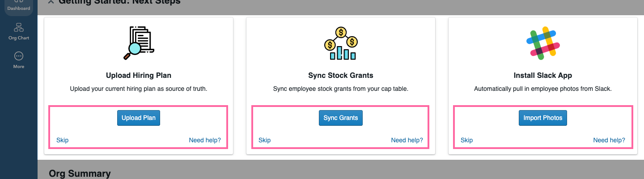This screenshot has height=179, width=644.
Task: Click the stock grants coins chart icon
Action: coord(340,43)
